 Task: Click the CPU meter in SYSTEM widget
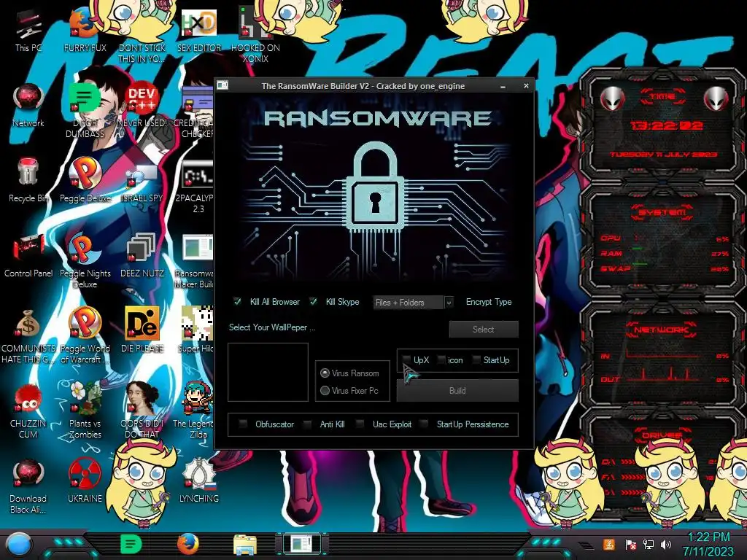point(664,238)
